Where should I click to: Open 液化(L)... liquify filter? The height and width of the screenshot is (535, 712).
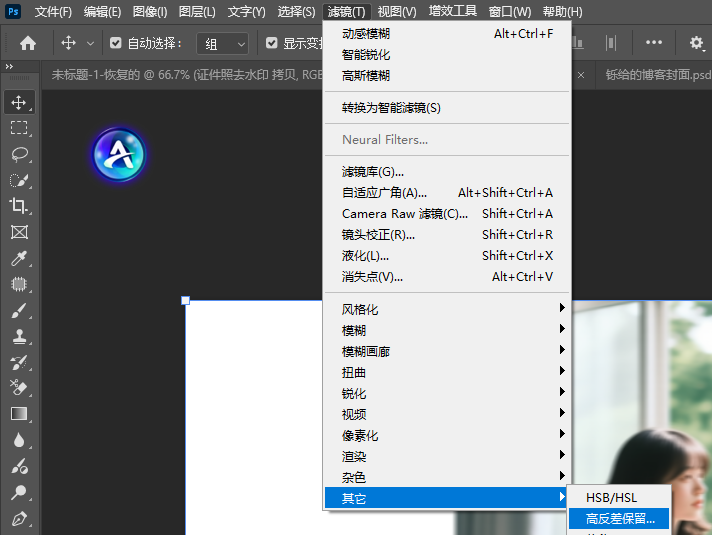pos(447,256)
